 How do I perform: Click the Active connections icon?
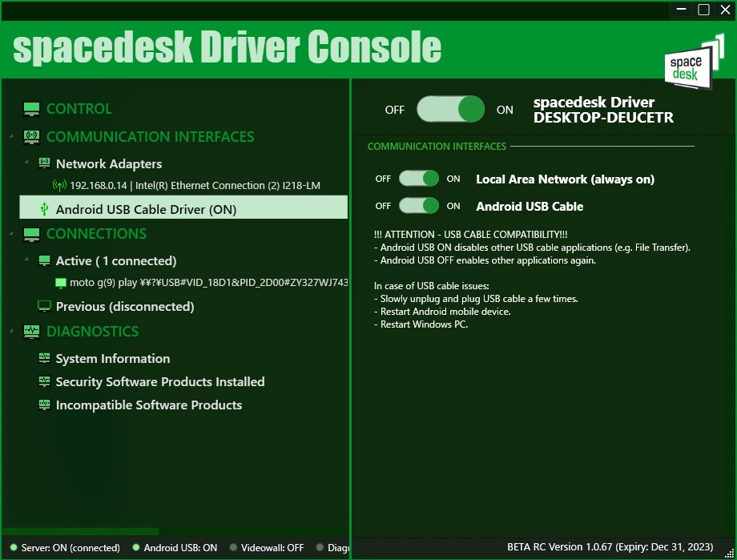44,260
